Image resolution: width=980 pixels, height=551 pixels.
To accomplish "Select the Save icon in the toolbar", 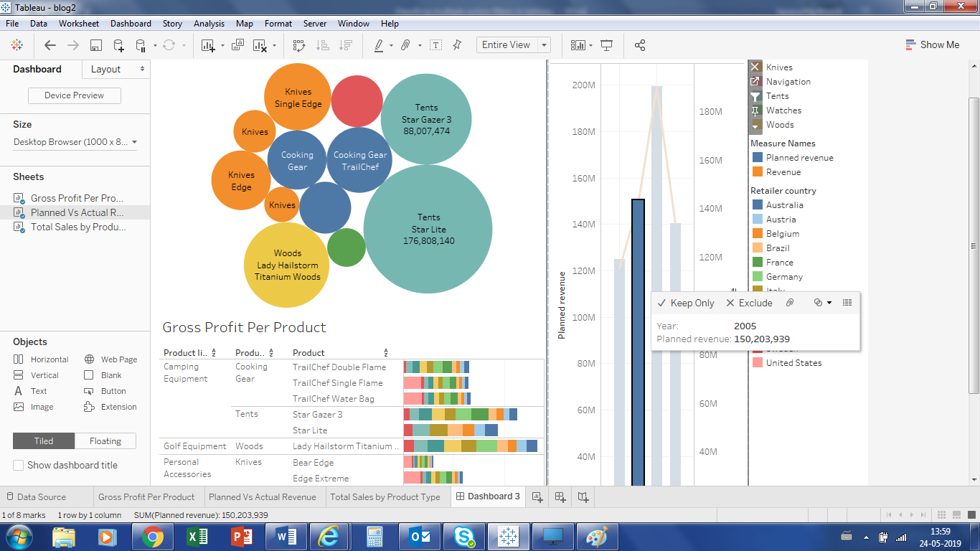I will tap(95, 44).
